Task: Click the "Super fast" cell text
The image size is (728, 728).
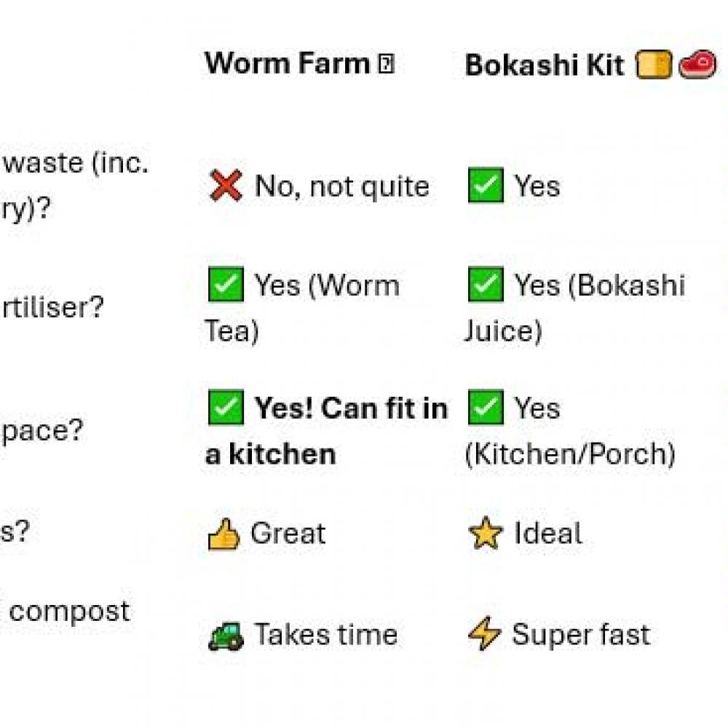Action: [x=581, y=635]
